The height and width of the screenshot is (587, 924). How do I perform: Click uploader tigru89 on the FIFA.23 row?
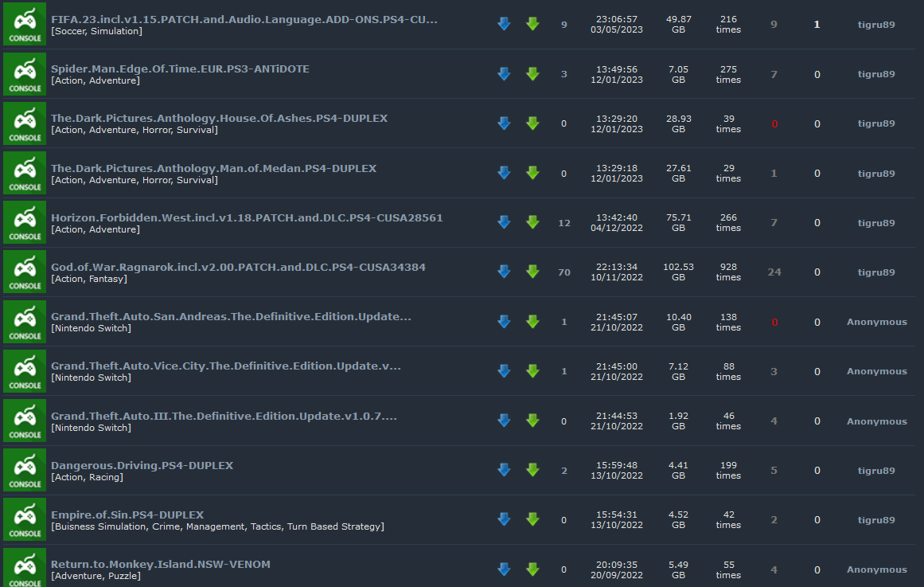click(876, 25)
